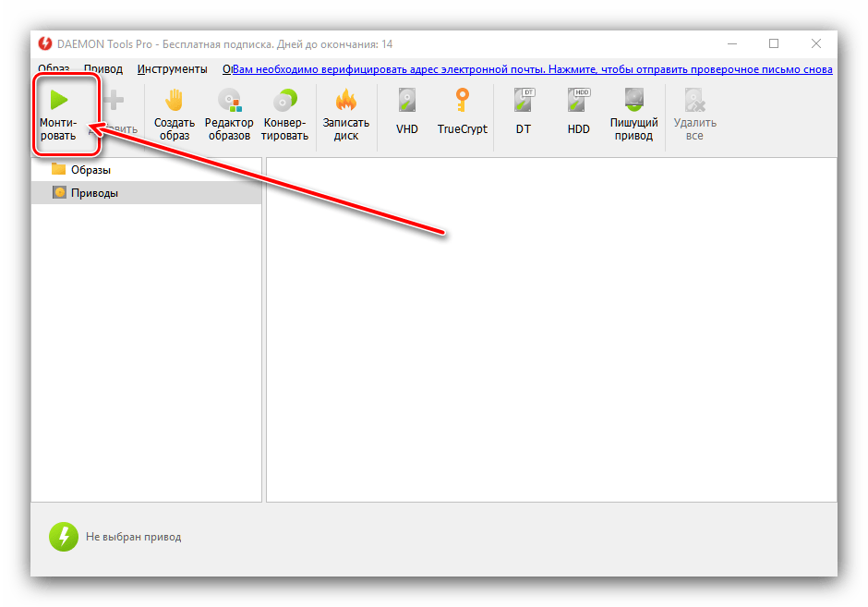This screenshot has height=607, width=868.
Task: Click the DAEMON Tools title bar logo
Action: point(45,43)
